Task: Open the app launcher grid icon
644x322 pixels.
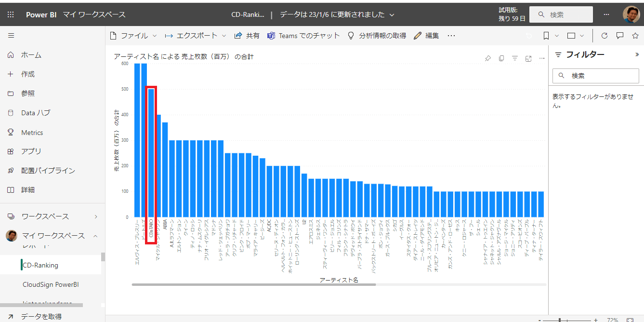Action: pos(11,14)
